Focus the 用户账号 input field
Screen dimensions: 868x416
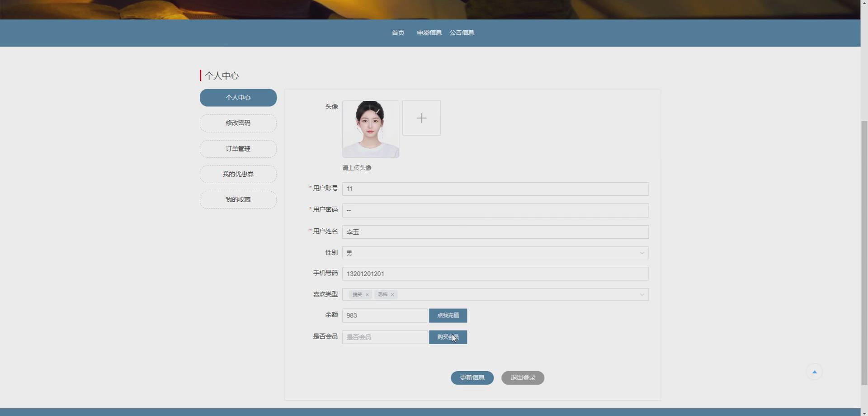point(495,189)
